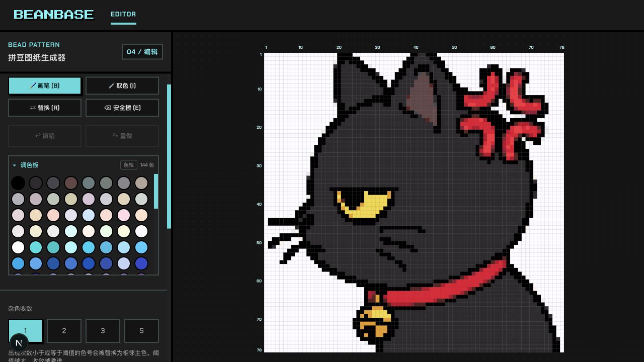This screenshot has height=362, width=644.
Task: Open the round N badge icon
Action: (x=19, y=343)
